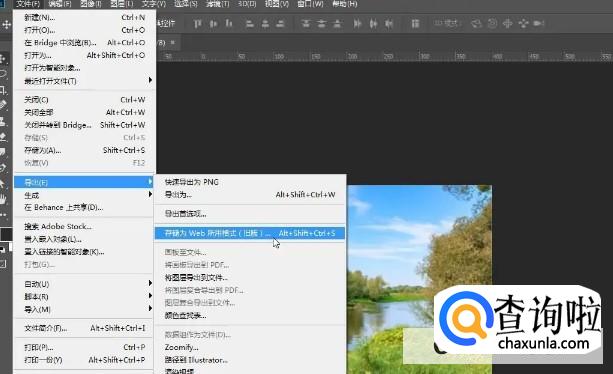This screenshot has height=374, width=613.
Task: Click the auto-align layers icon
Action: [415, 24]
